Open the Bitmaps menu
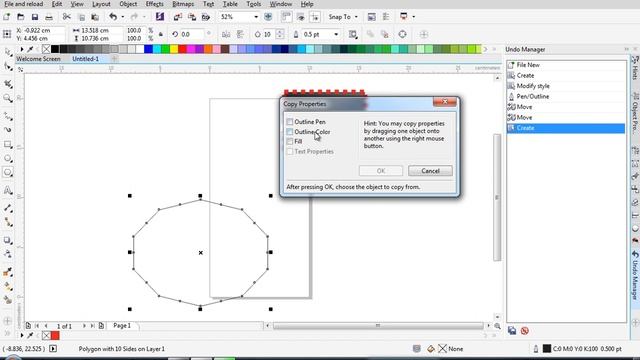Image resolution: width=640 pixels, height=360 pixels. pyautogui.click(x=183, y=4)
